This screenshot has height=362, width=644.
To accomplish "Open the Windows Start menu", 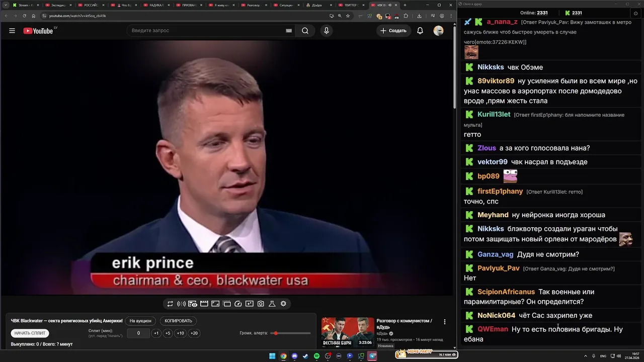I will point(272,356).
